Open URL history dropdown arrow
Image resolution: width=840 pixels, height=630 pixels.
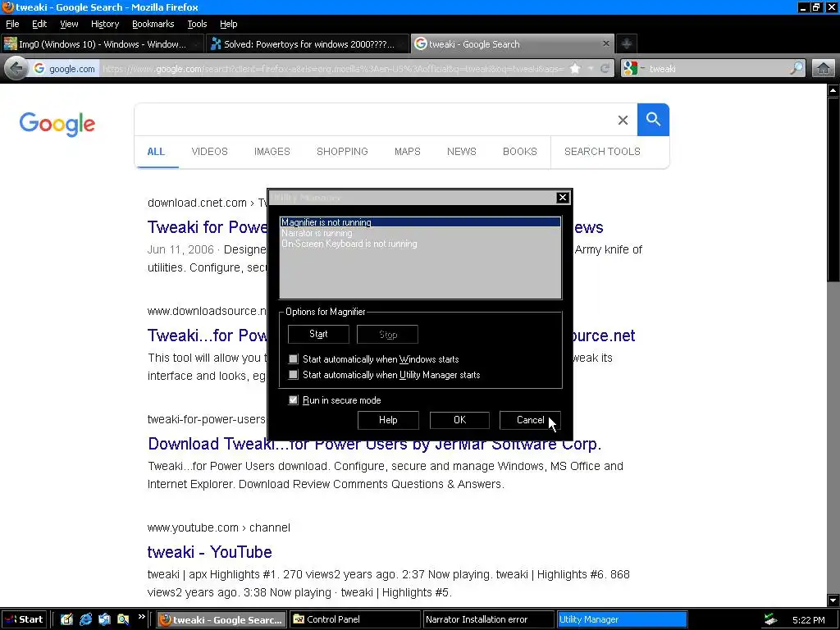click(x=591, y=69)
